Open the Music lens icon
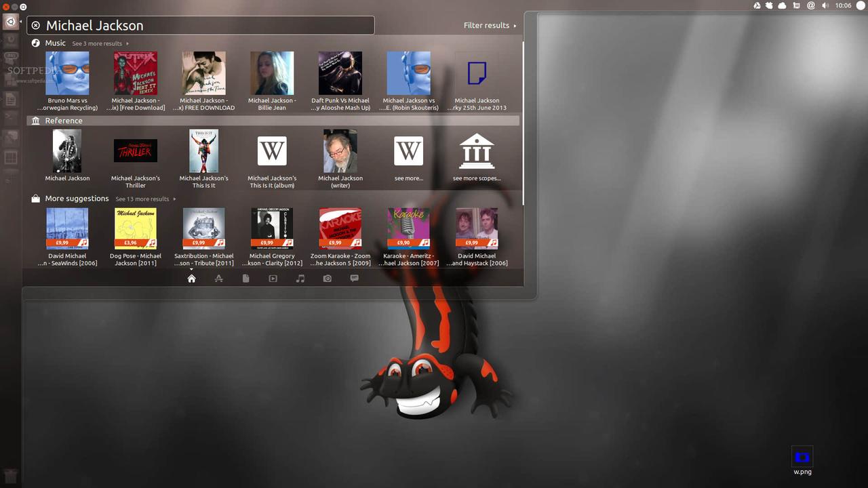Image resolution: width=868 pixels, height=488 pixels. (300, 279)
